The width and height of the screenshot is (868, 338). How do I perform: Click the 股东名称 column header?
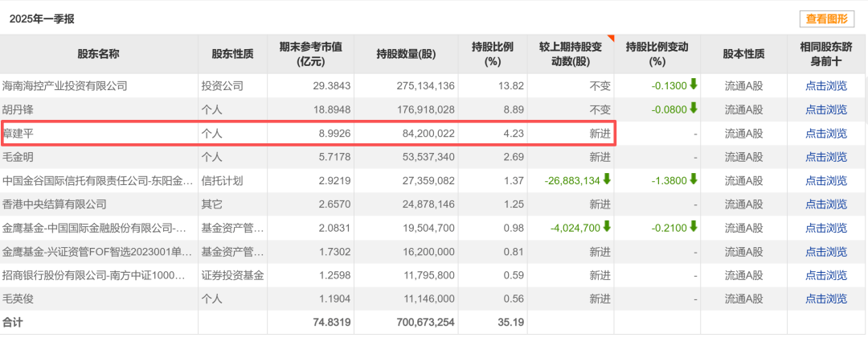coord(98,54)
